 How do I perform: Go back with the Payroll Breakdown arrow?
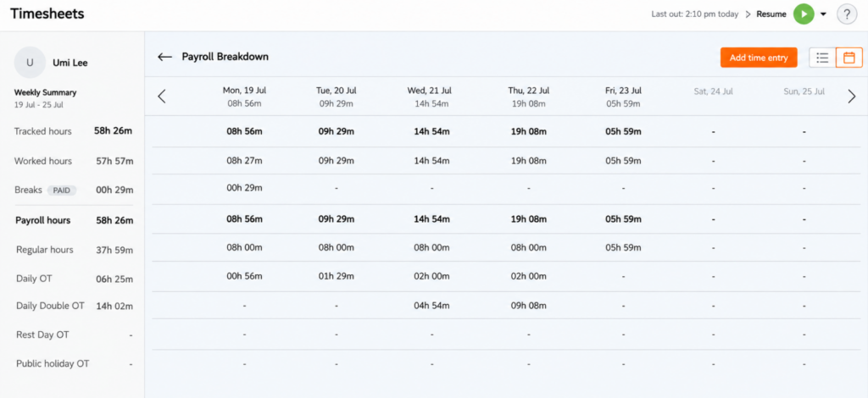pyautogui.click(x=165, y=57)
